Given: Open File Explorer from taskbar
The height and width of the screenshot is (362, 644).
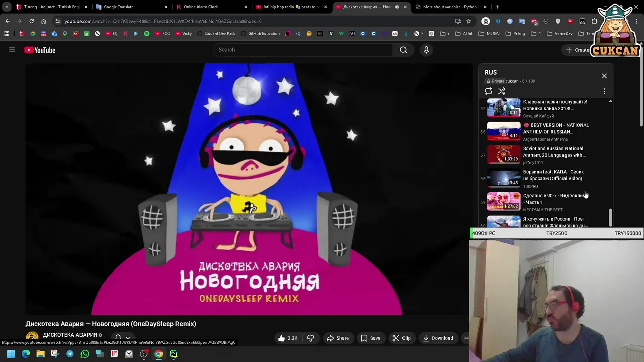Looking at the screenshot, I should 40,354.
